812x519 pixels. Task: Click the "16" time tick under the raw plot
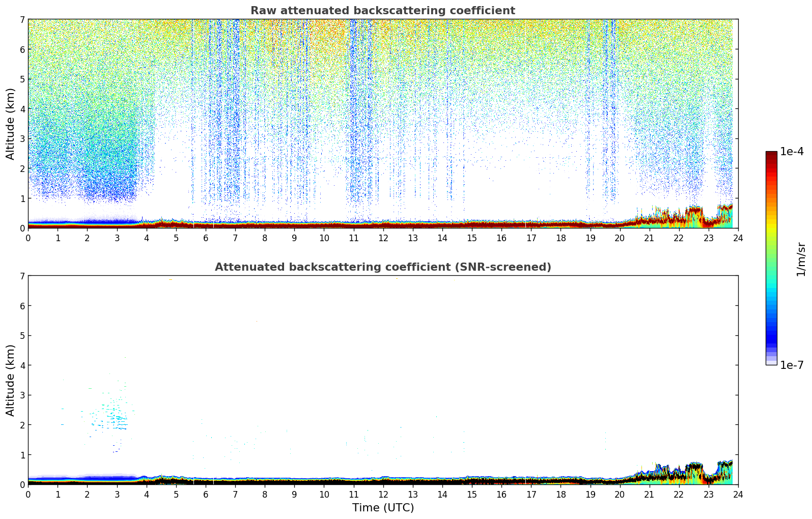[x=501, y=238]
